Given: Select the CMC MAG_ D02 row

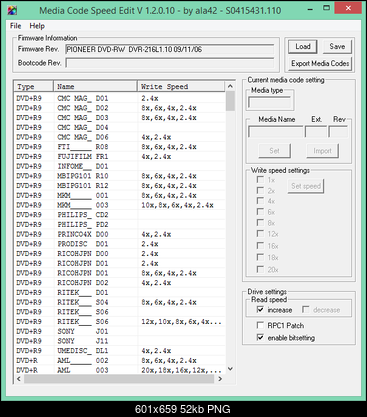Looking at the screenshot, I should 120,108.
